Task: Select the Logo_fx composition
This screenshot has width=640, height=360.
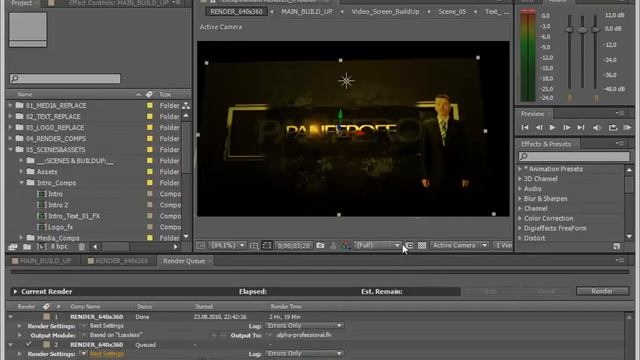Action: tap(61, 227)
